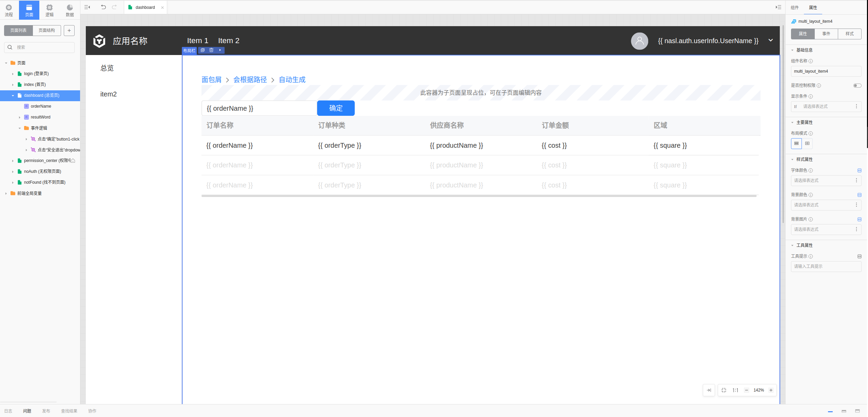This screenshot has width=868, height=417.
Task: Click info icon next to 布局模式
Action: (x=811, y=133)
